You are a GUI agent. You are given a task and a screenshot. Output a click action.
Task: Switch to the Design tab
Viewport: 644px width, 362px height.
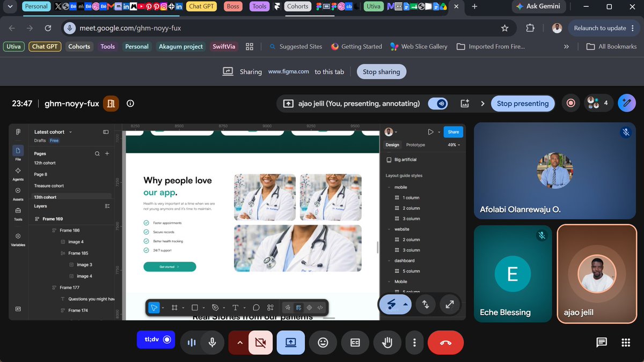(392, 145)
